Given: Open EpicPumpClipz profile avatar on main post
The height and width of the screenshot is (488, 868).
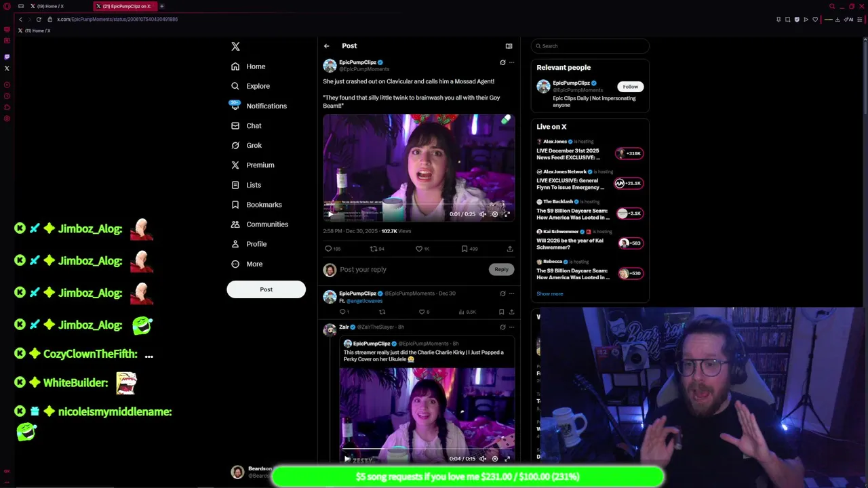Looking at the screenshot, I should [330, 65].
